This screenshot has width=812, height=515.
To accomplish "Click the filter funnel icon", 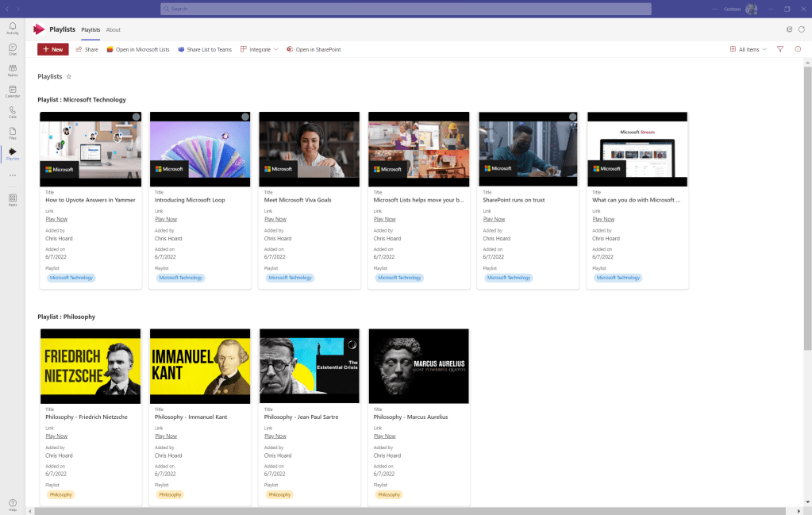I will click(780, 49).
